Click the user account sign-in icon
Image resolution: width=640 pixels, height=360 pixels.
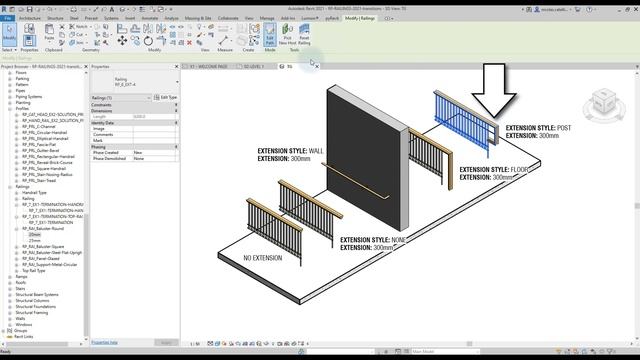point(537,9)
